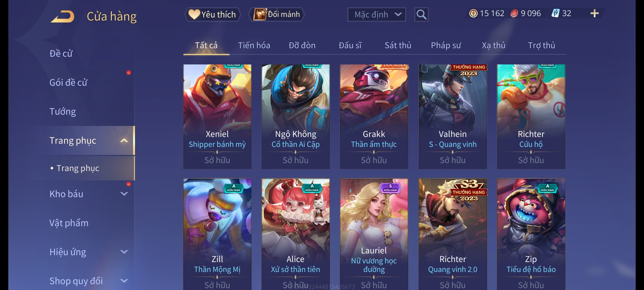Open Valhein S - Quang vinh skin card

pos(453,117)
